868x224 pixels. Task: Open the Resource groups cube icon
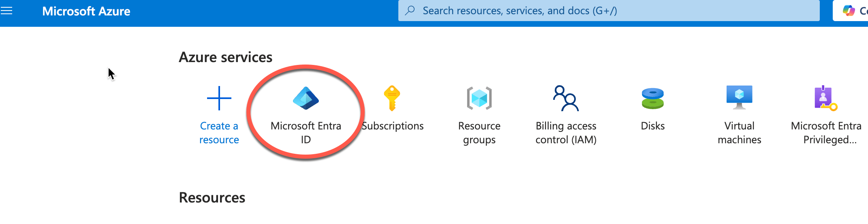coord(479,98)
